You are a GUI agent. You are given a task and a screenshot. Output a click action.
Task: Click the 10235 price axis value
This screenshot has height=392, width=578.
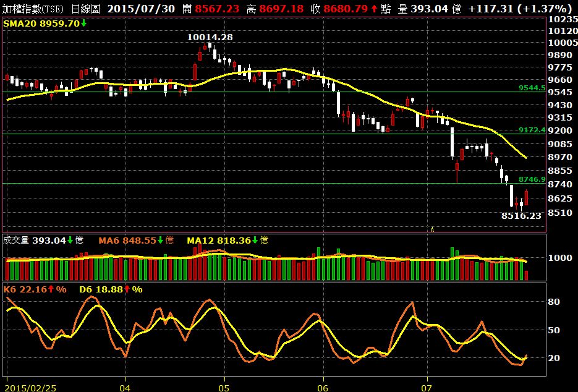pos(563,20)
